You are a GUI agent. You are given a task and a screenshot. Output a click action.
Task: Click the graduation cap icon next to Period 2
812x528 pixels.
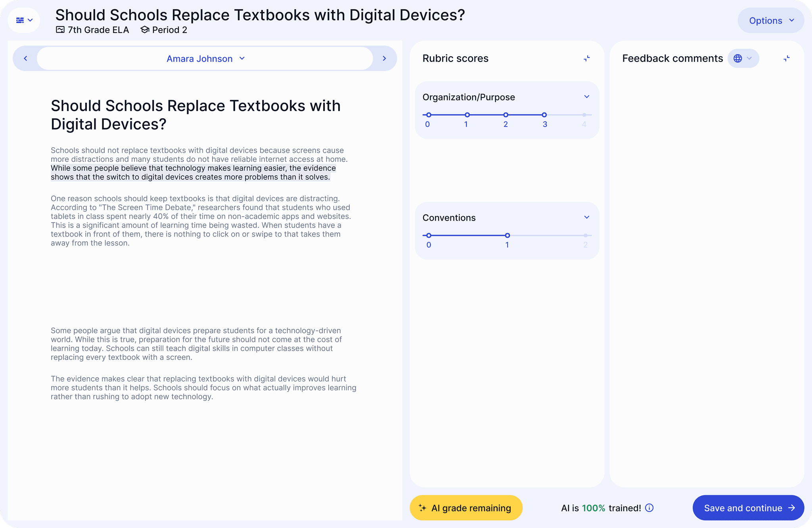(145, 29)
